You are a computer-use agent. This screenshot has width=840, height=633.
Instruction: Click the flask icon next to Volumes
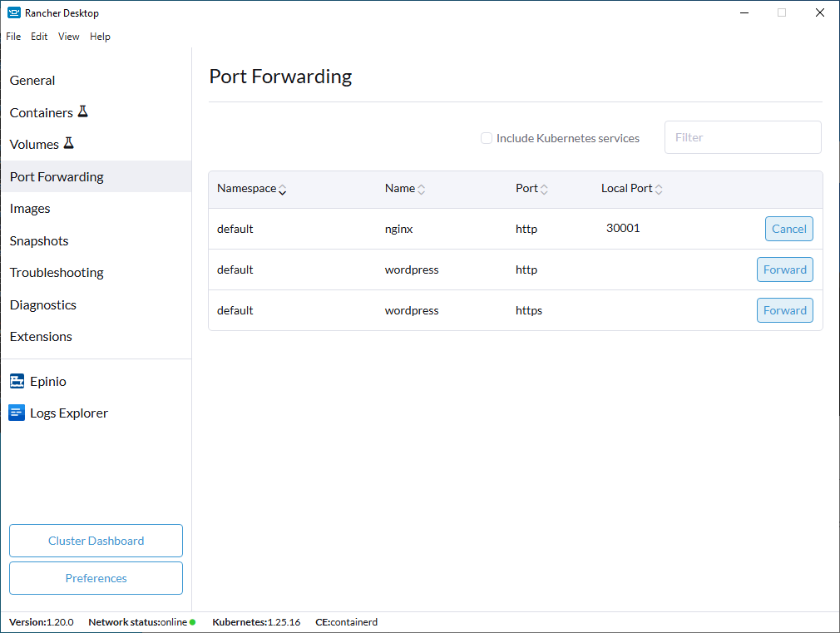click(x=69, y=144)
